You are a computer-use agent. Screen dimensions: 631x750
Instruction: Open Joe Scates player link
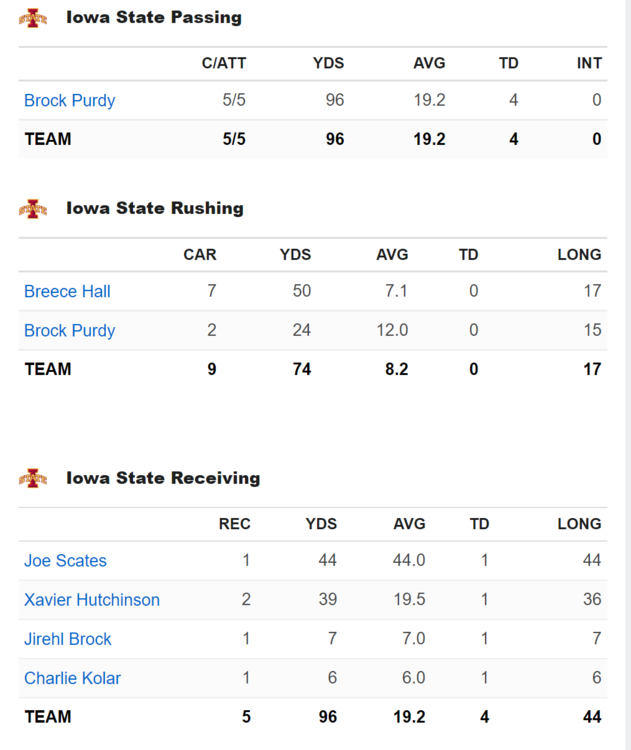point(65,560)
